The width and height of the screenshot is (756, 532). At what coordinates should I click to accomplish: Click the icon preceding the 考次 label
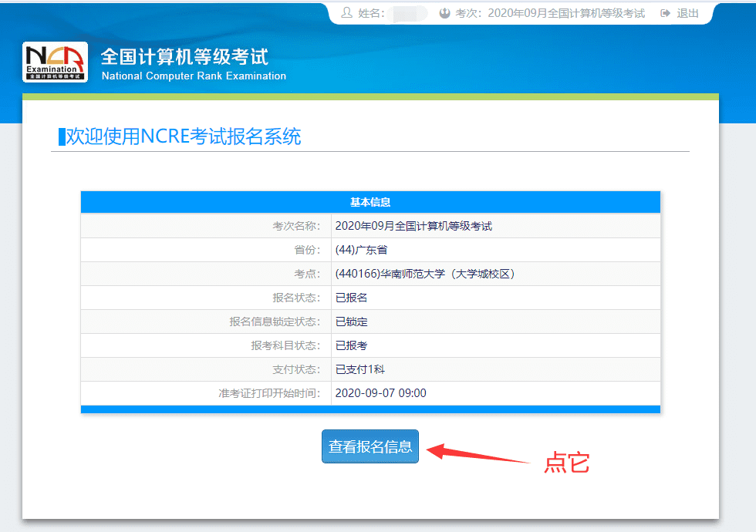click(x=447, y=12)
